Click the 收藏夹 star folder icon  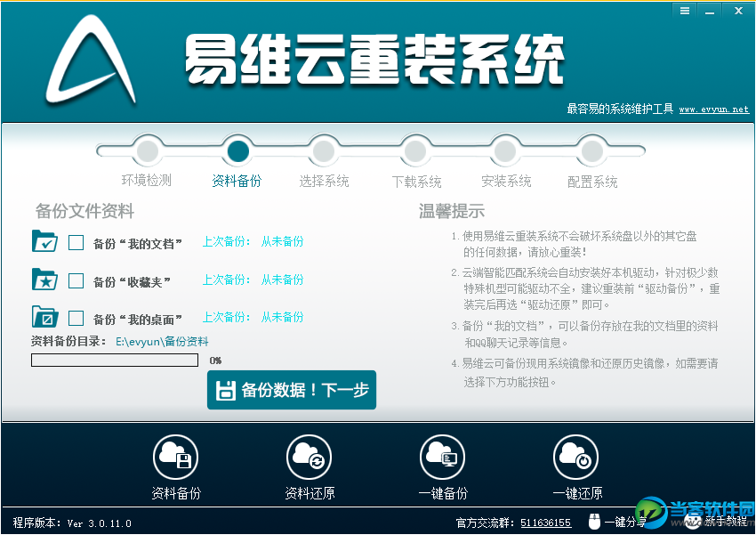tap(44, 280)
